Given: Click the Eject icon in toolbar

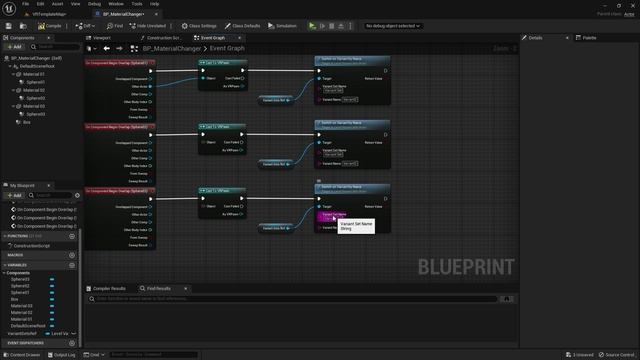Looking at the screenshot, I should click(x=341, y=26).
